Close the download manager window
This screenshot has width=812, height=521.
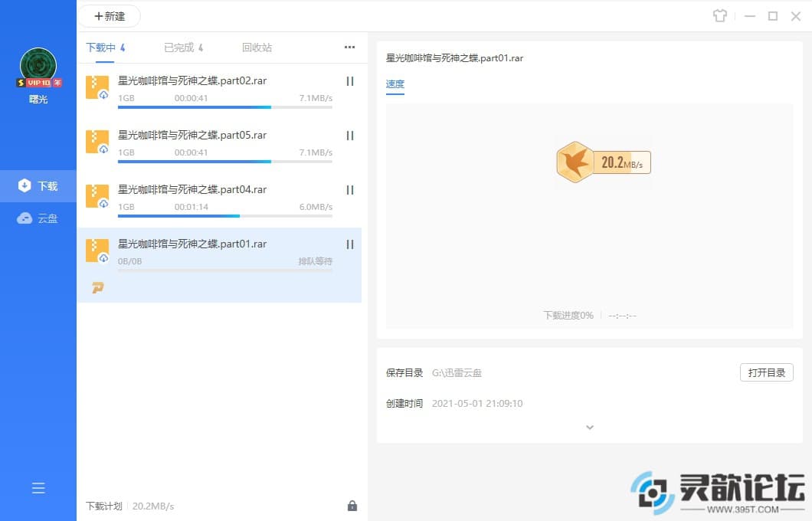click(796, 16)
